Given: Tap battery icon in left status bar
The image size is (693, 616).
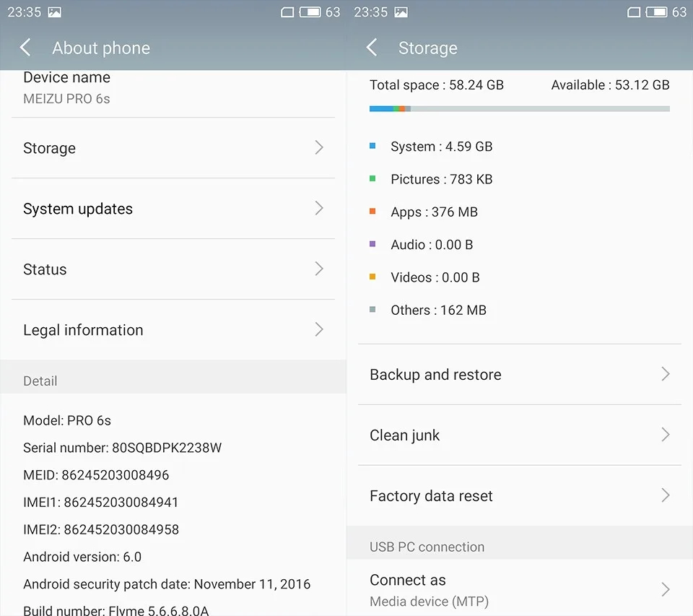Looking at the screenshot, I should coord(310,12).
